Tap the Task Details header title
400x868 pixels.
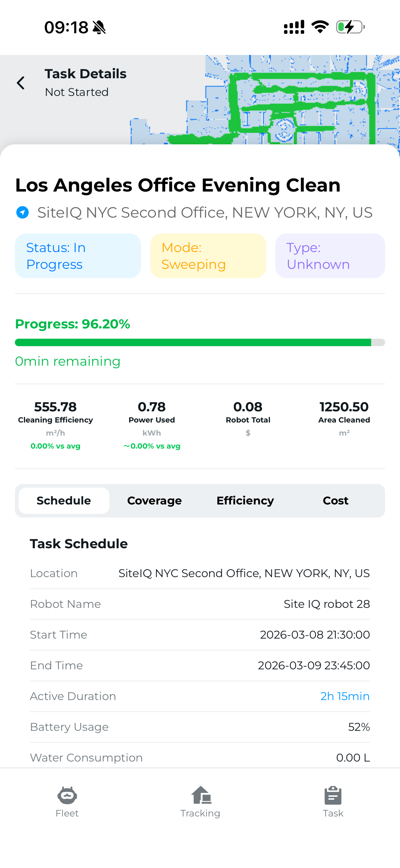click(86, 74)
